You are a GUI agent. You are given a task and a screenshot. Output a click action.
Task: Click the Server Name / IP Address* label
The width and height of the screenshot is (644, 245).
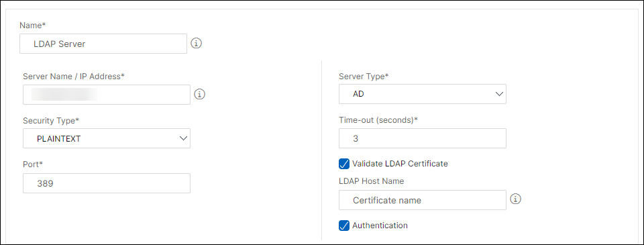[x=74, y=76]
